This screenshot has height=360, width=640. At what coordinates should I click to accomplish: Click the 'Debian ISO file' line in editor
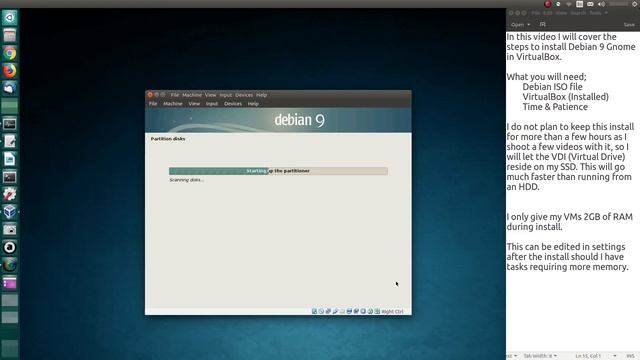click(x=552, y=87)
